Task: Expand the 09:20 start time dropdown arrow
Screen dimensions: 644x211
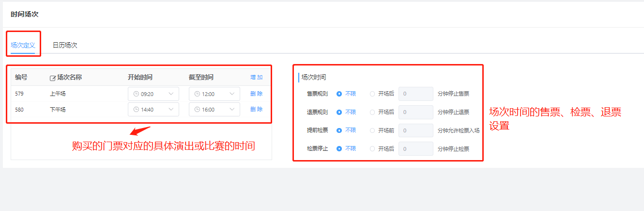Action: pos(171,94)
